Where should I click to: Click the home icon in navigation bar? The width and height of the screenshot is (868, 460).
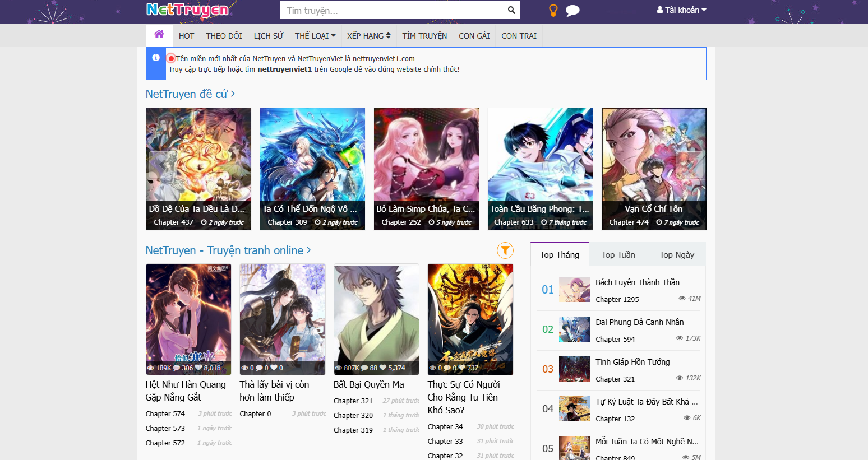[x=159, y=35]
